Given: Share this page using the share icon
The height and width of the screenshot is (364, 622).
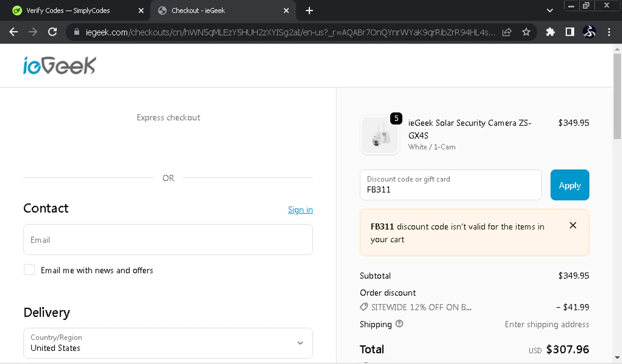Looking at the screenshot, I should pyautogui.click(x=507, y=32).
